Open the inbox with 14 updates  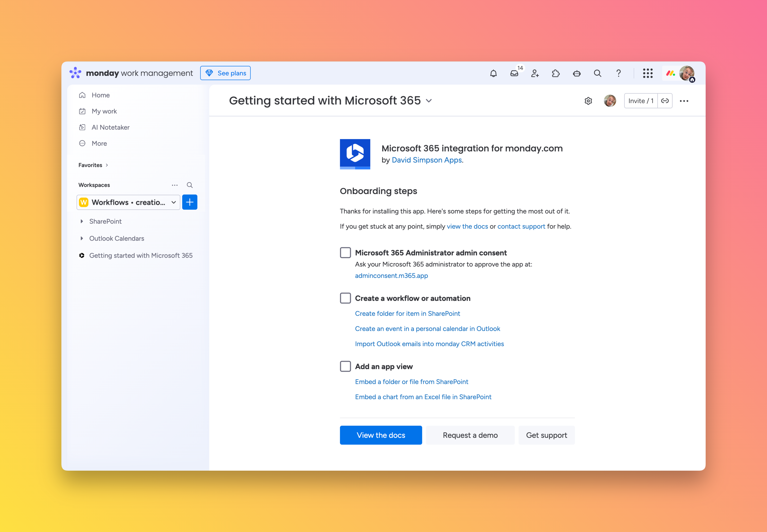click(x=514, y=73)
